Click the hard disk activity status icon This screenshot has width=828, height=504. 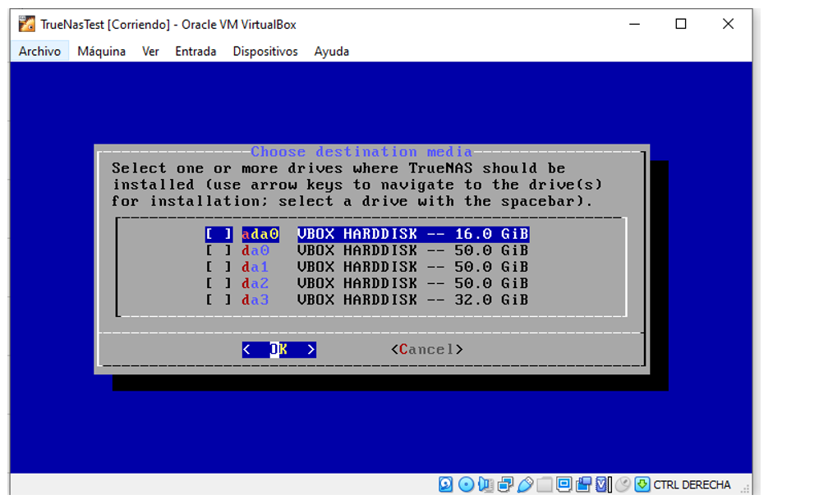click(x=446, y=484)
